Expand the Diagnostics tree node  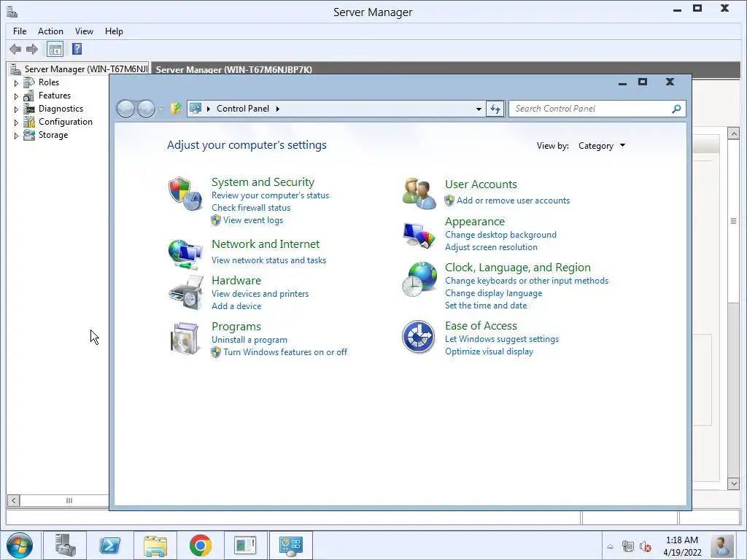coord(16,109)
